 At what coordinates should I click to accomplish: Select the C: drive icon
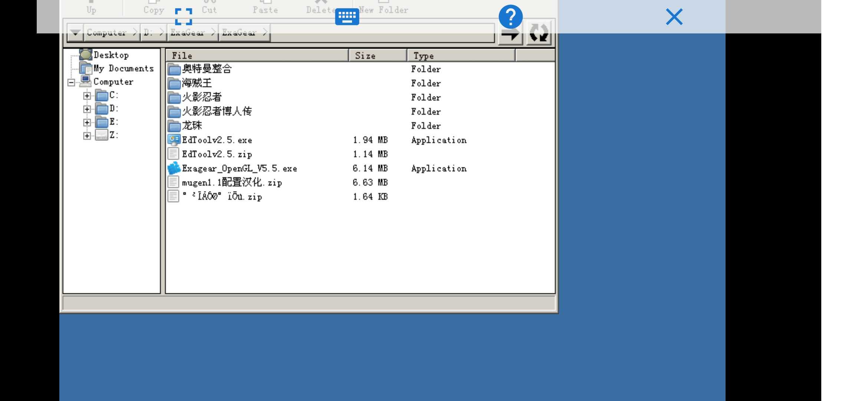(102, 95)
